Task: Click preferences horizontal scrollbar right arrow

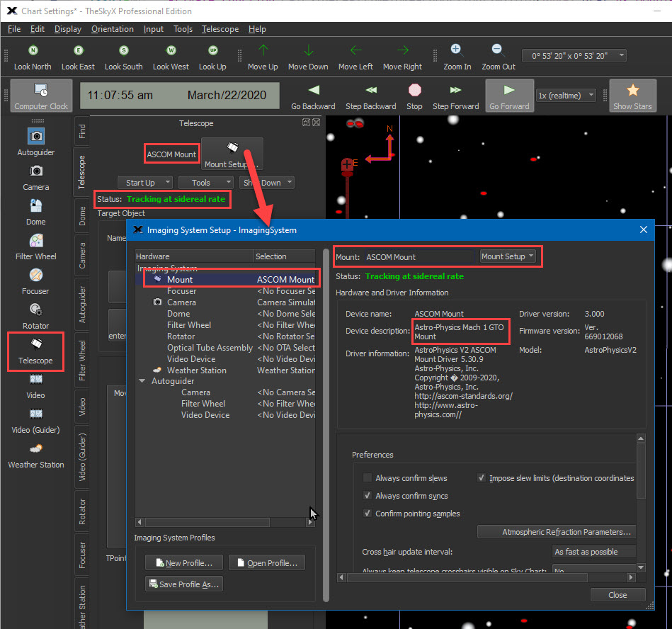Action: click(x=631, y=577)
